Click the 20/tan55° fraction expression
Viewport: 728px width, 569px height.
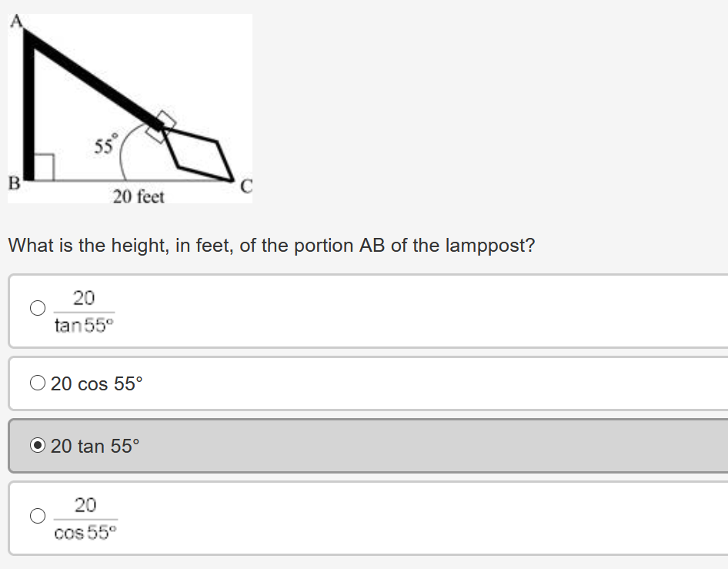click(84, 311)
